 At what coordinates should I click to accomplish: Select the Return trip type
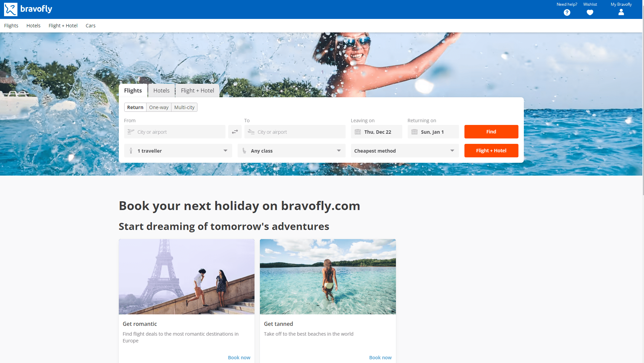point(135,107)
